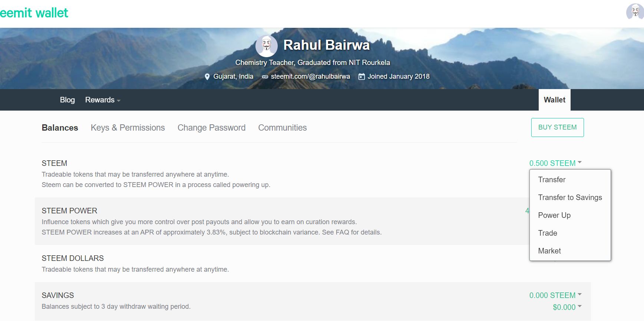The width and height of the screenshot is (644, 321).
Task: Toggle the 0.500 STEEM balance dropdown
Action: [555, 163]
